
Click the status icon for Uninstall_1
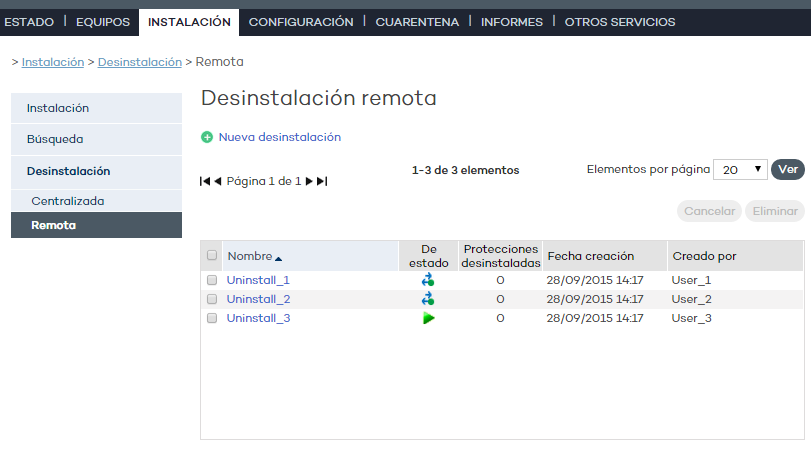point(428,280)
